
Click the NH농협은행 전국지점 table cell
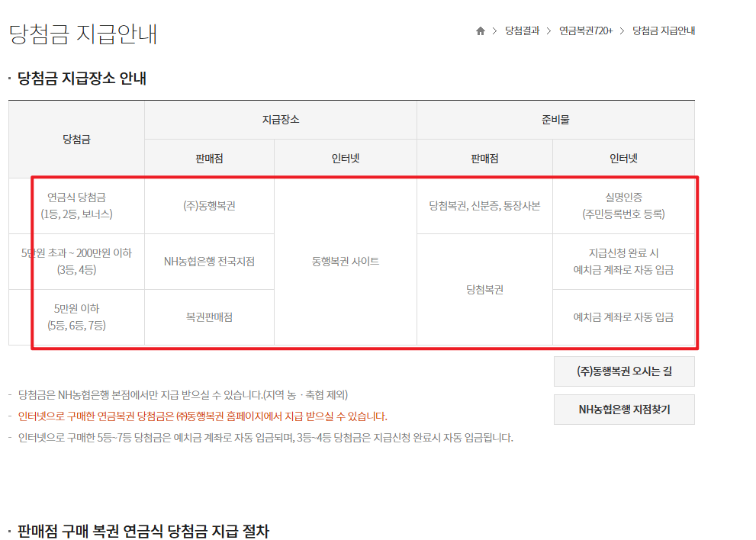(209, 261)
